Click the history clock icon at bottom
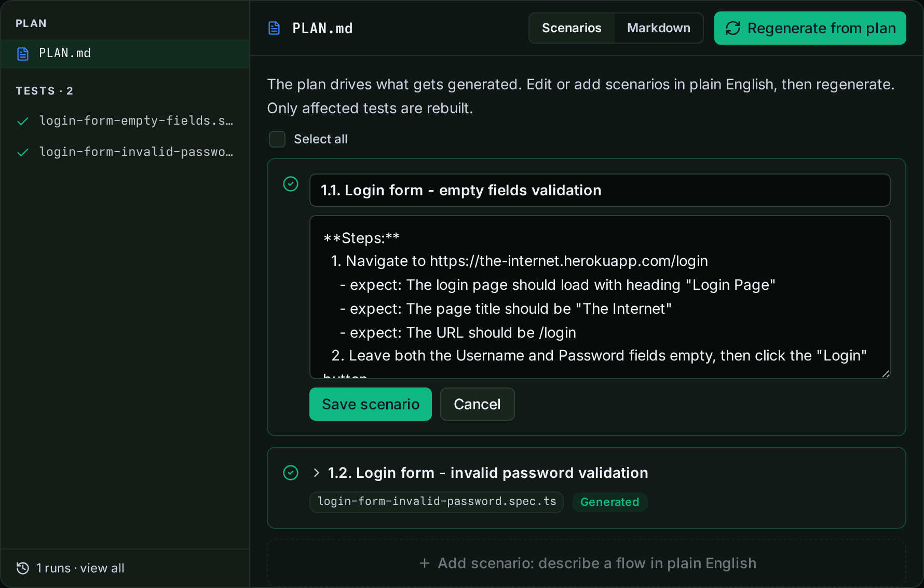 [x=23, y=568]
